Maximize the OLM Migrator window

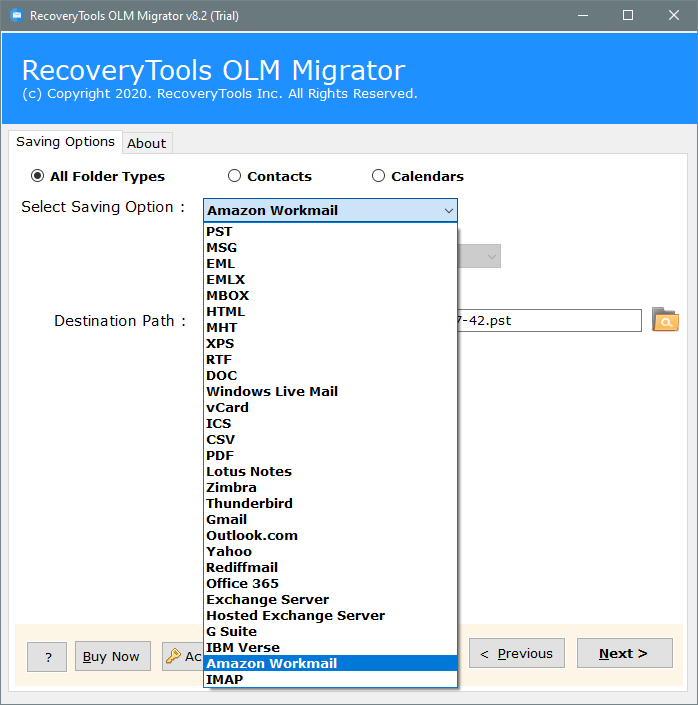pyautogui.click(x=628, y=16)
